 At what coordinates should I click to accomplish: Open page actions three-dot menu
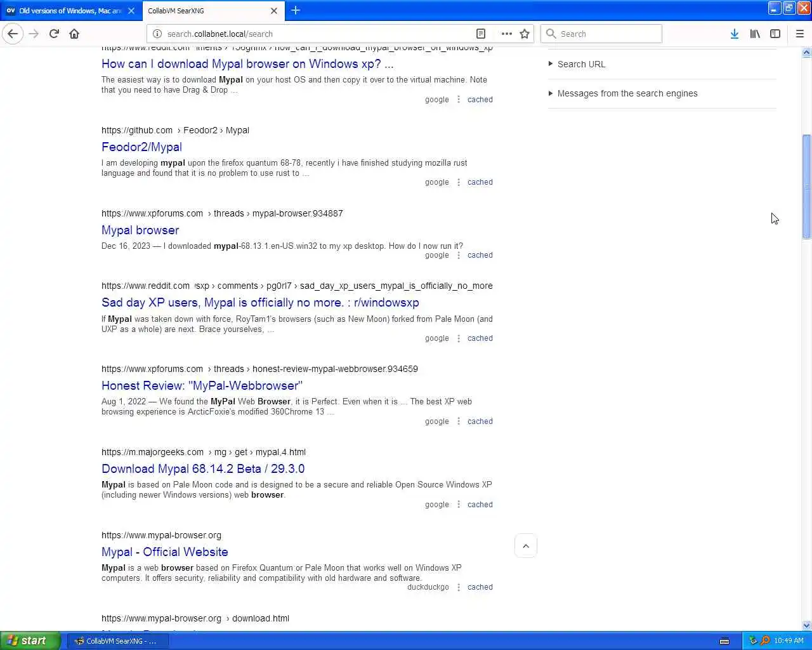pos(506,34)
